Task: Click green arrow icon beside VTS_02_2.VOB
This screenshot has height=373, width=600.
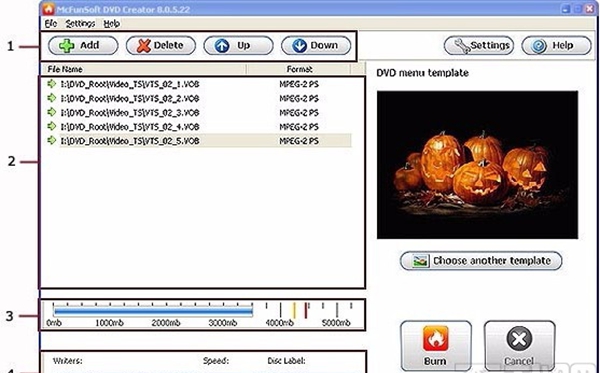Action: (51, 98)
